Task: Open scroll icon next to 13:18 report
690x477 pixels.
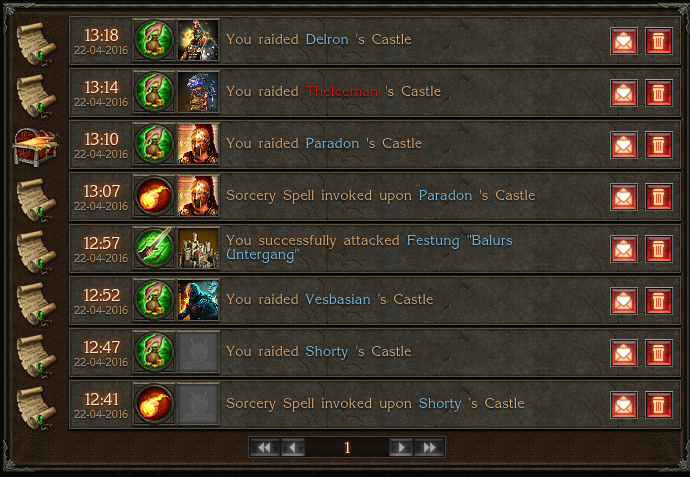Action: [36, 44]
